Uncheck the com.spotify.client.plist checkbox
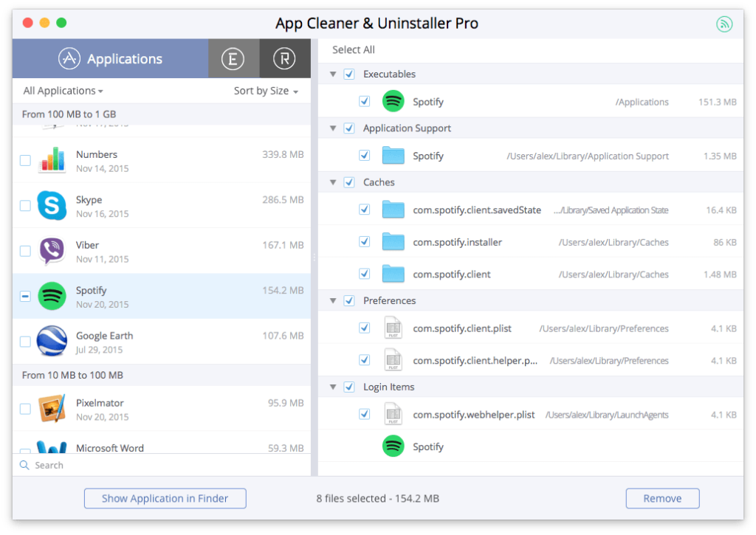The height and width of the screenshot is (535, 756). coord(364,328)
